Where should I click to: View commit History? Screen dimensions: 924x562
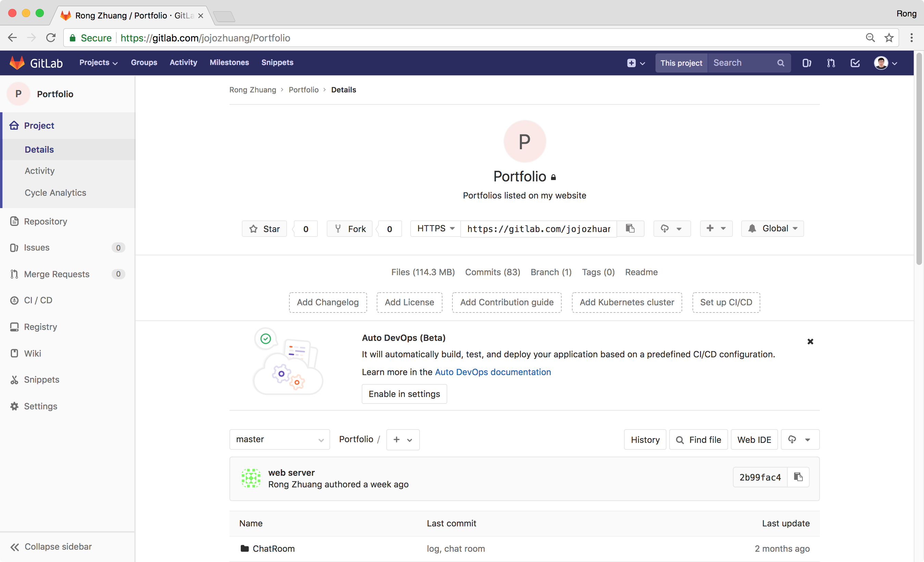645,439
